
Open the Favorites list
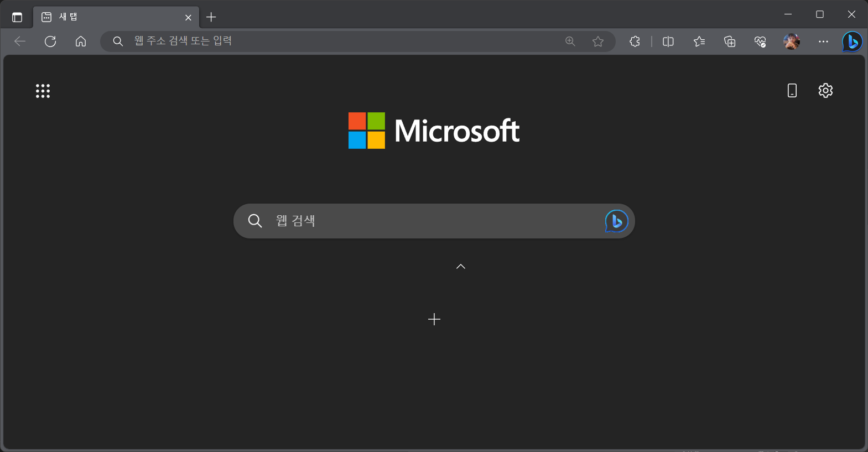tap(699, 41)
